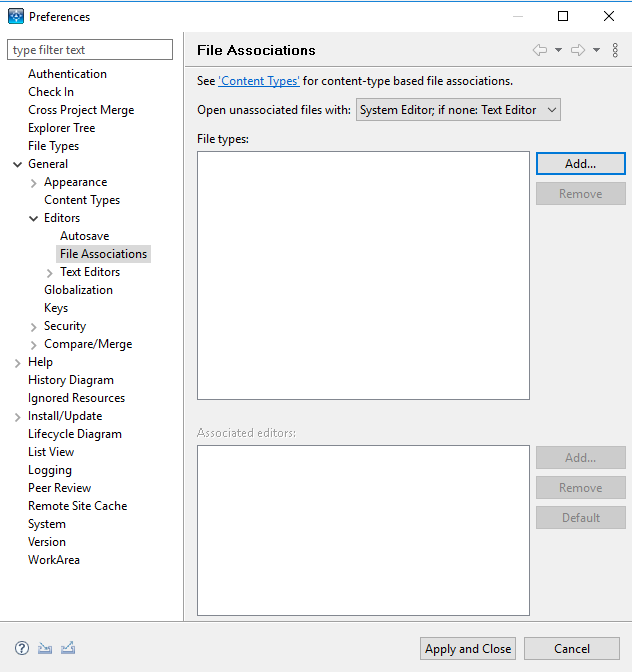
Task: Select the General tree item
Action: click(x=48, y=164)
